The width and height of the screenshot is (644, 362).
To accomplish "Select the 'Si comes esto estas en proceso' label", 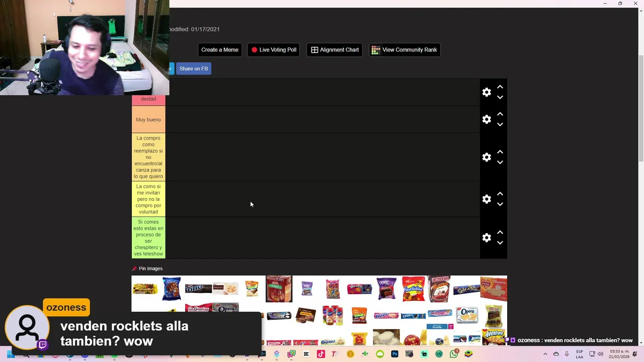I will [x=148, y=238].
